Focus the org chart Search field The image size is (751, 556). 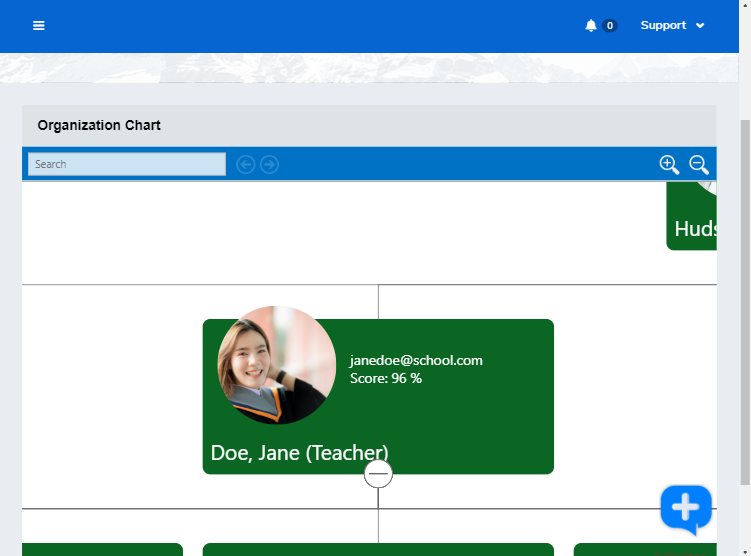(x=127, y=164)
